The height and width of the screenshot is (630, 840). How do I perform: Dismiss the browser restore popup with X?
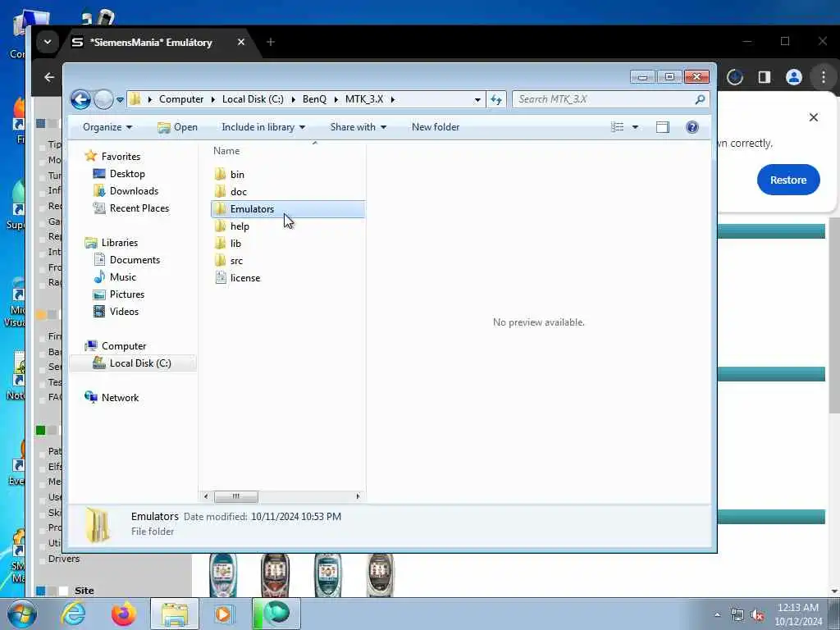coord(813,117)
